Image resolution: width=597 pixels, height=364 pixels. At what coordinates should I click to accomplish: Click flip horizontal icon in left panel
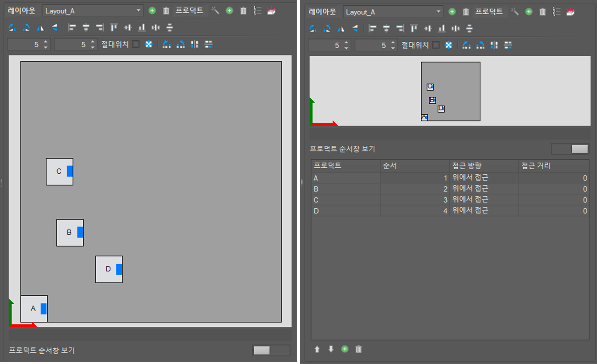click(40, 28)
